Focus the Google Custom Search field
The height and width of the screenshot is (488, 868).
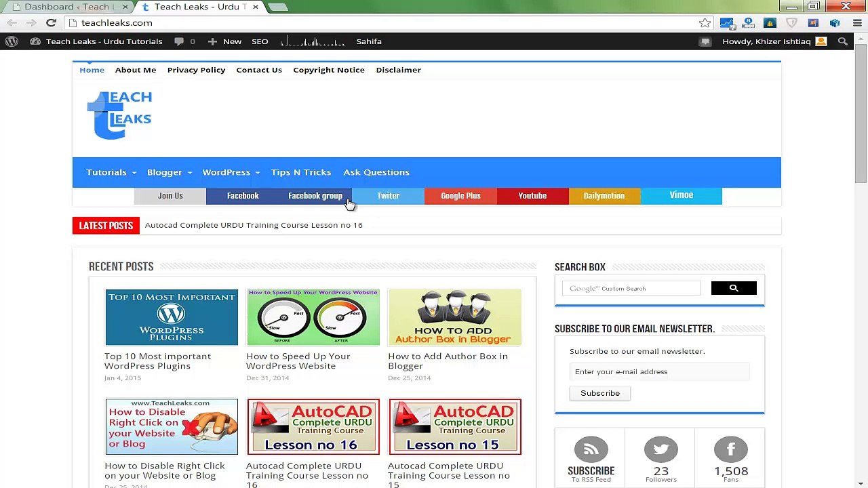coord(631,289)
